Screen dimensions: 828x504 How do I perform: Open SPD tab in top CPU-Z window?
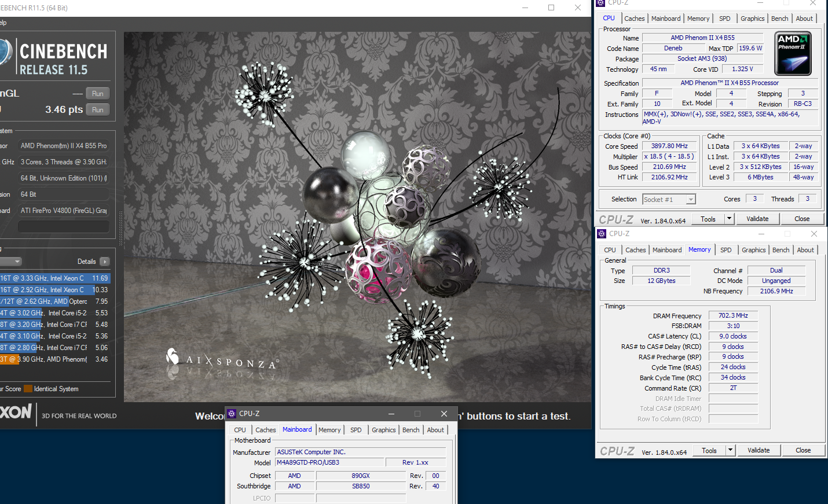click(724, 19)
